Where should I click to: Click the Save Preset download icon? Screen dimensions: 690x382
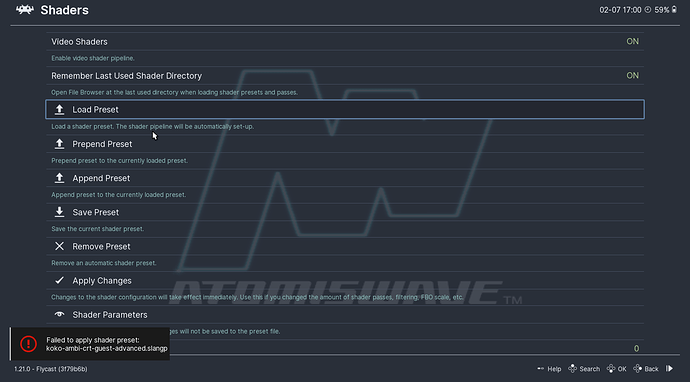coord(59,212)
